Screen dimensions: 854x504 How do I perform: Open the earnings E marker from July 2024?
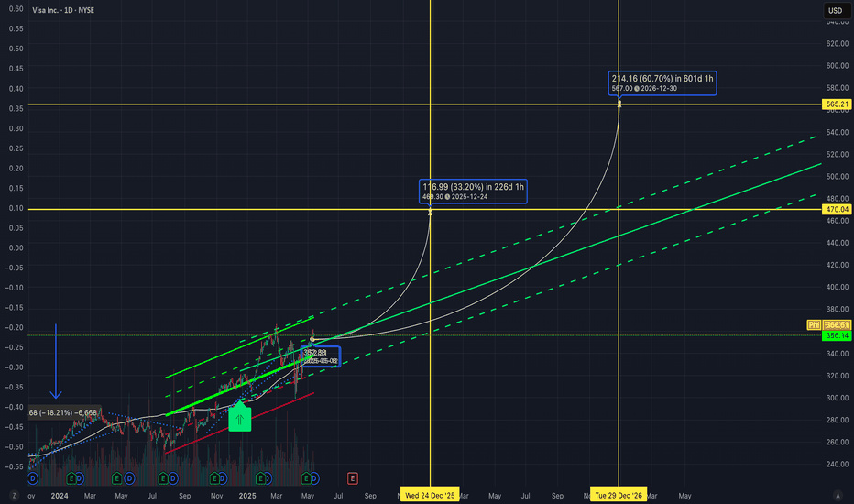163,478
